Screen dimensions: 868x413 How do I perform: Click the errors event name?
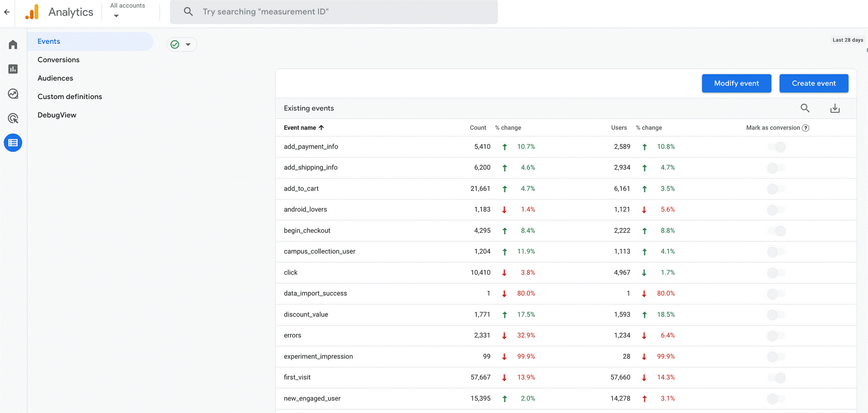[292, 336]
